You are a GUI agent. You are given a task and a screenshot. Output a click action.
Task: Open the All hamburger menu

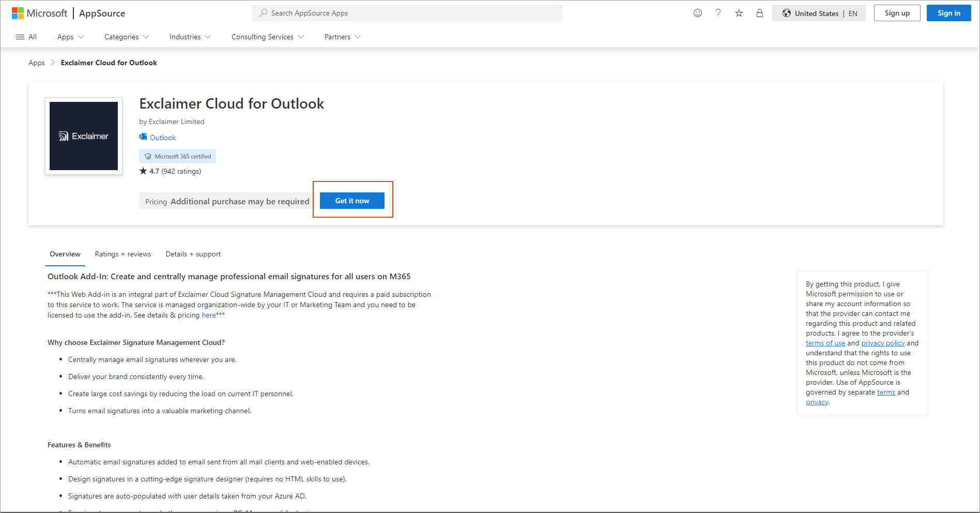pos(26,36)
